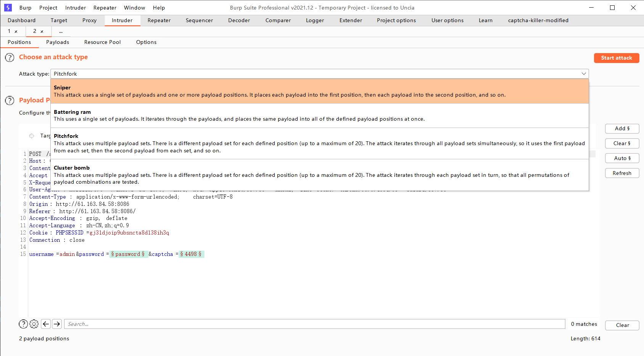The width and height of the screenshot is (644, 356).
Task: Click into the Search input field
Action: (x=315, y=324)
